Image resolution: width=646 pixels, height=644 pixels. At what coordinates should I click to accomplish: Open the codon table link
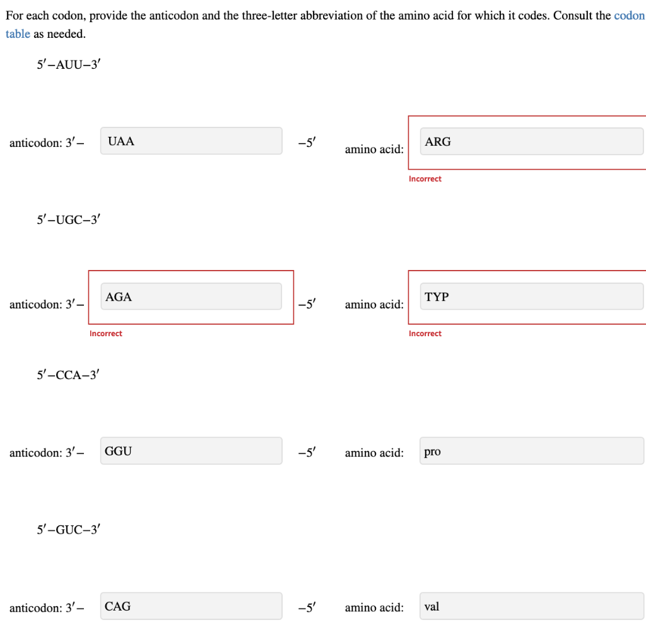[x=629, y=15]
